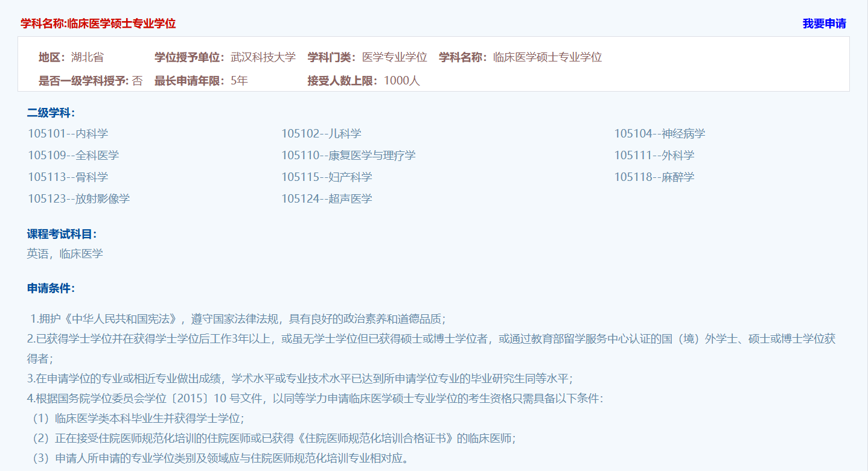Click the 学科门类 value 医学专业学位
This screenshot has width=868, height=471.
pyautogui.click(x=395, y=57)
